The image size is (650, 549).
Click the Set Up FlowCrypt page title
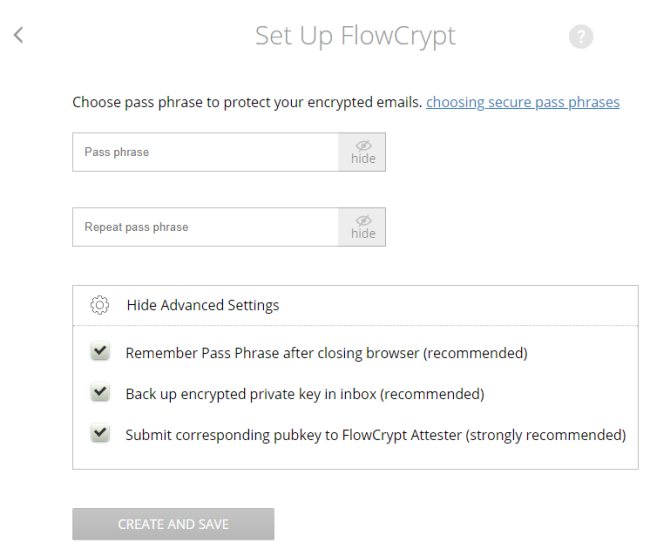click(x=355, y=36)
